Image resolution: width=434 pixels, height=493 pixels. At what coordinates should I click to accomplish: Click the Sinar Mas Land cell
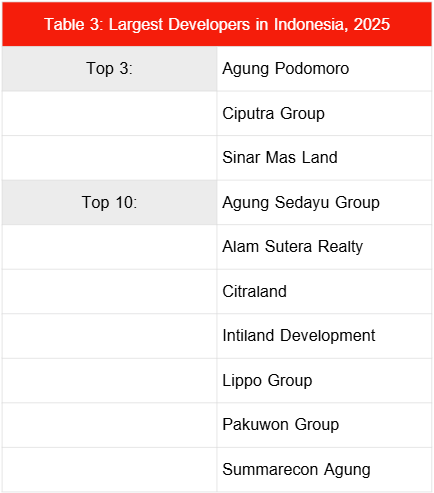click(x=324, y=158)
